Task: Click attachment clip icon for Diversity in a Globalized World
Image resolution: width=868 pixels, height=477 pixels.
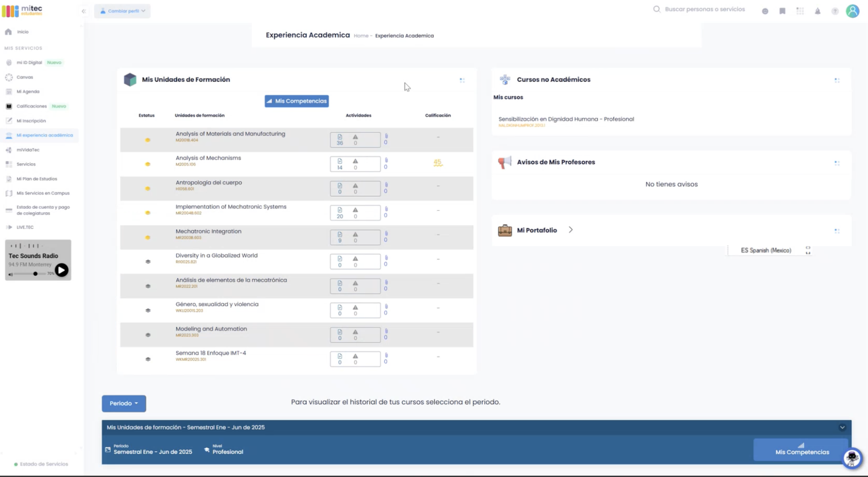Action: (x=386, y=258)
